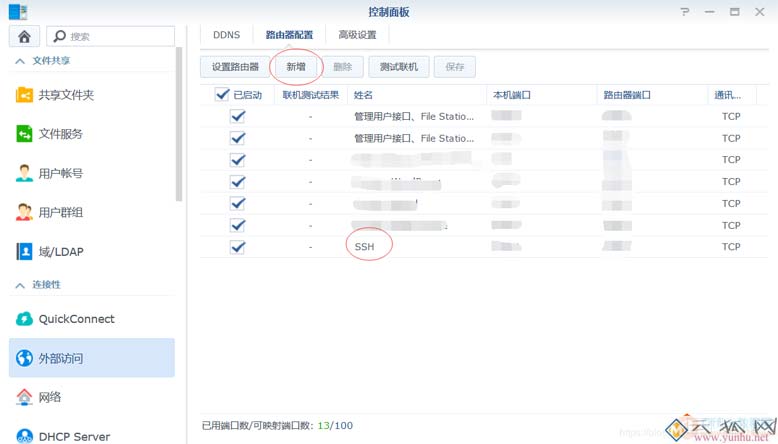Sort by 联机测试结果 column header
Viewport: 778px width, 444px height.
pyautogui.click(x=311, y=95)
